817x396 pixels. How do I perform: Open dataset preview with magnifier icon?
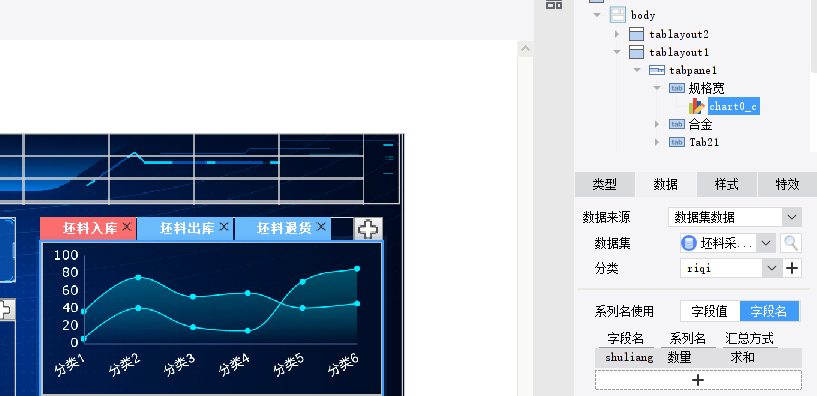790,243
